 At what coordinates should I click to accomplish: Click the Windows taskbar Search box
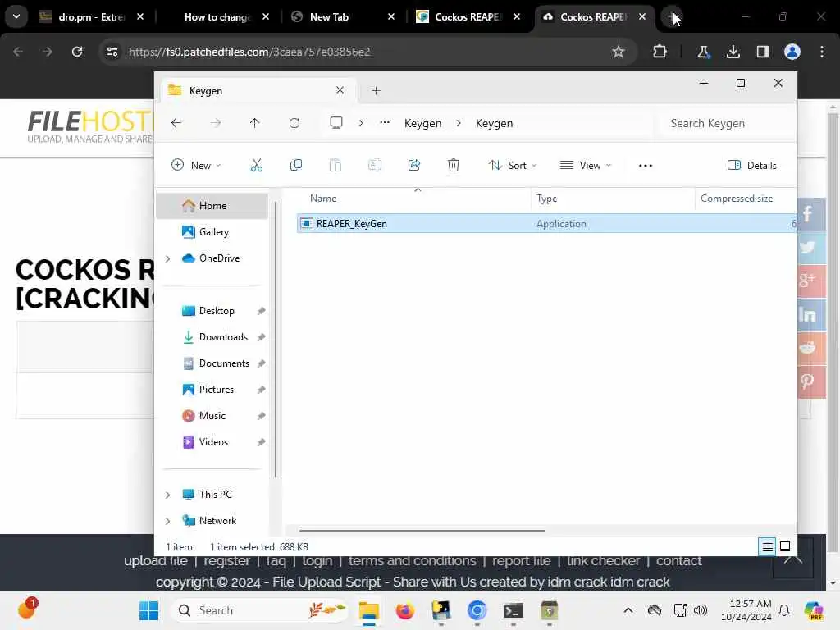coord(258,610)
